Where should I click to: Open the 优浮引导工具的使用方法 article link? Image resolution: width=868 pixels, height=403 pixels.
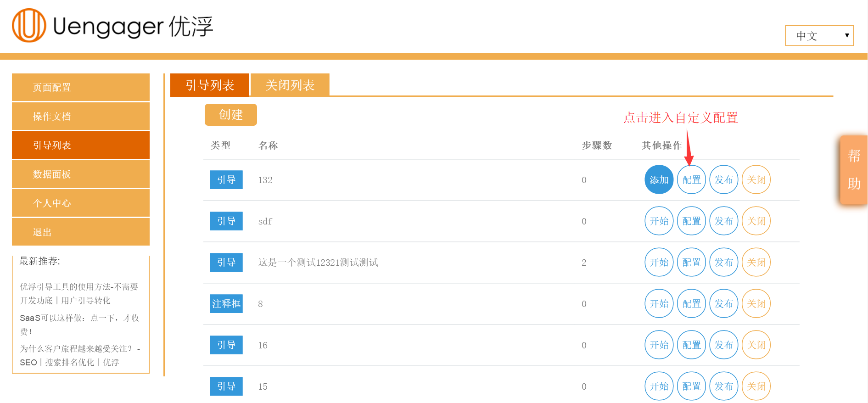point(79,293)
